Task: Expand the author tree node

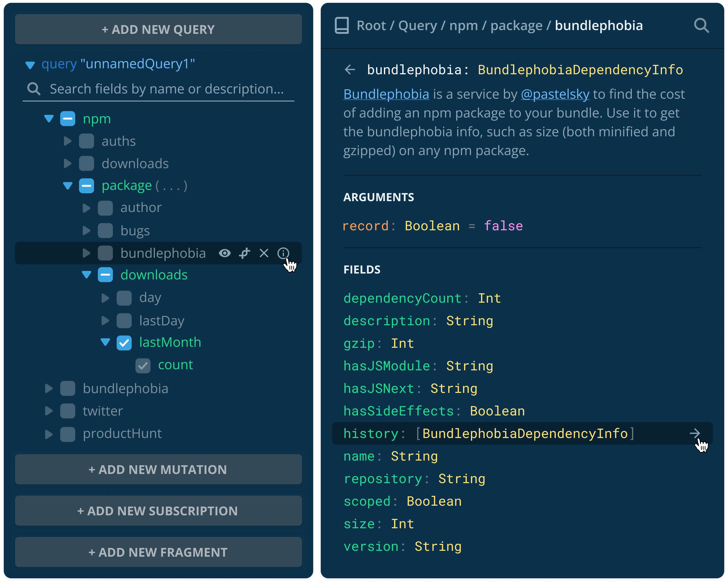Action: click(87, 208)
